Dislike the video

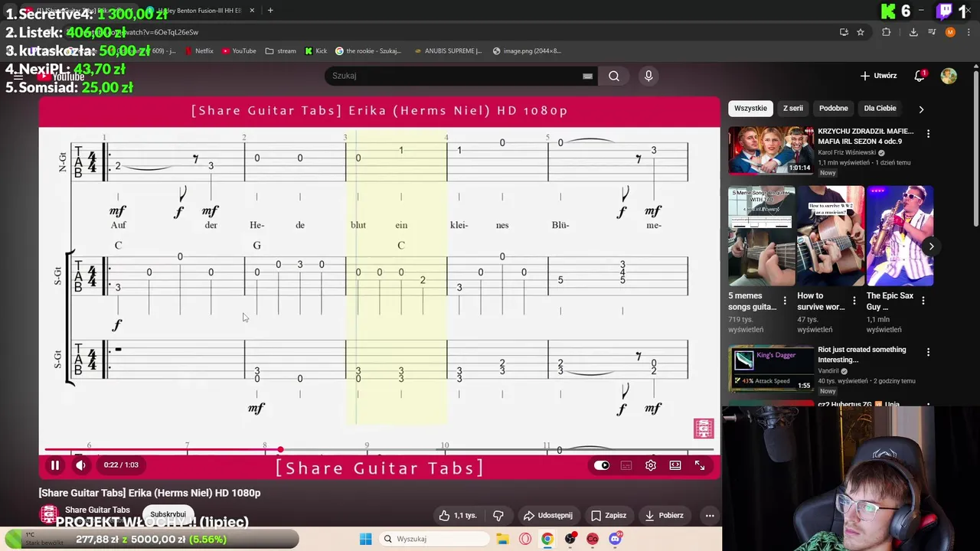(498, 515)
